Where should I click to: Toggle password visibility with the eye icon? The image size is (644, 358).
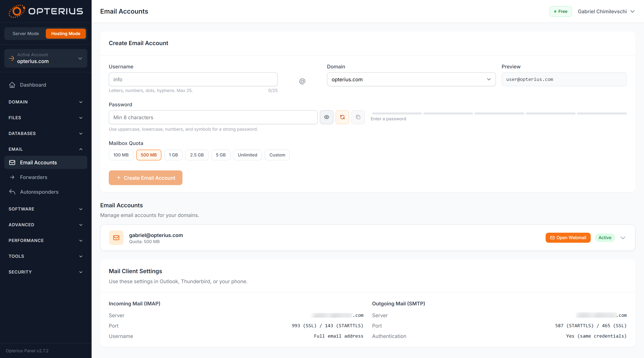pyautogui.click(x=326, y=117)
